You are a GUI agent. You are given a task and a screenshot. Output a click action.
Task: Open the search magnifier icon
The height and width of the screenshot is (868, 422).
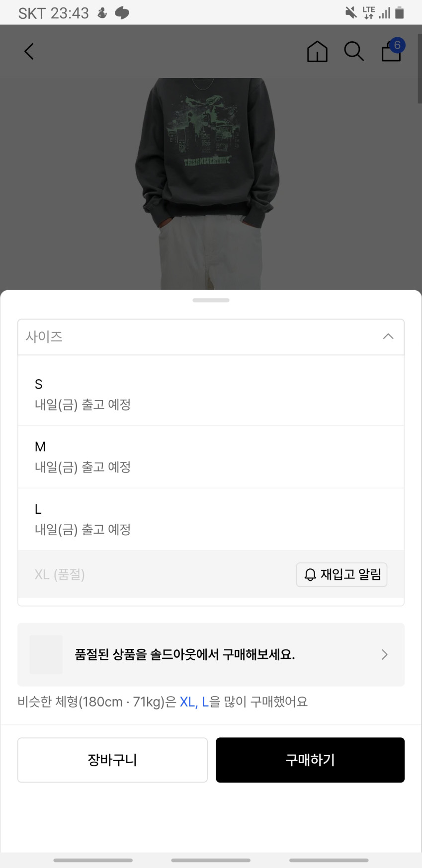pyautogui.click(x=354, y=51)
